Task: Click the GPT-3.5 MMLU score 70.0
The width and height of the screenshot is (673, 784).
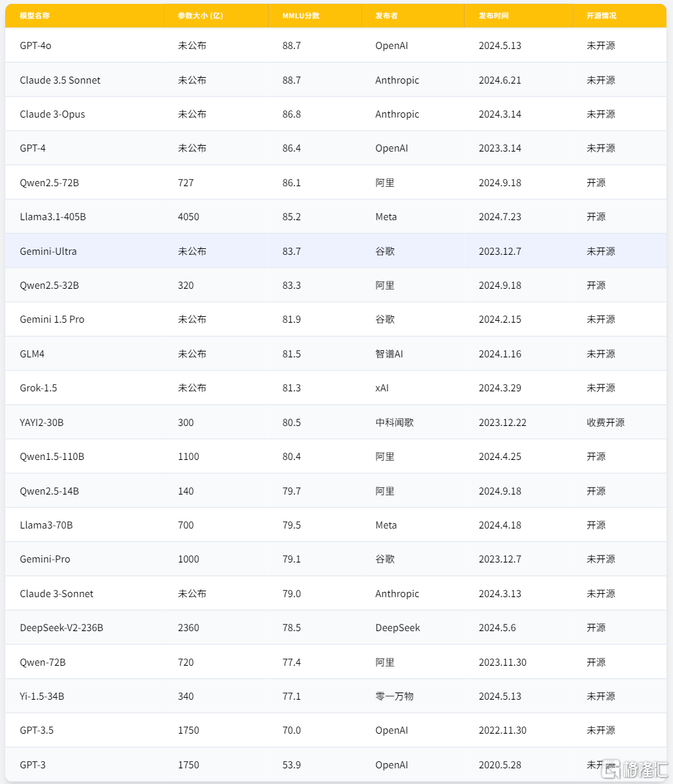Action: click(x=291, y=730)
